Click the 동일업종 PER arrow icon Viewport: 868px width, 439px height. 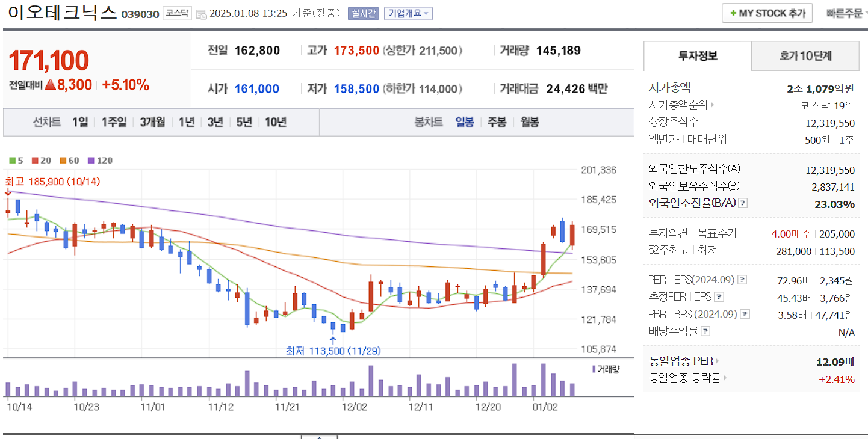click(x=718, y=361)
